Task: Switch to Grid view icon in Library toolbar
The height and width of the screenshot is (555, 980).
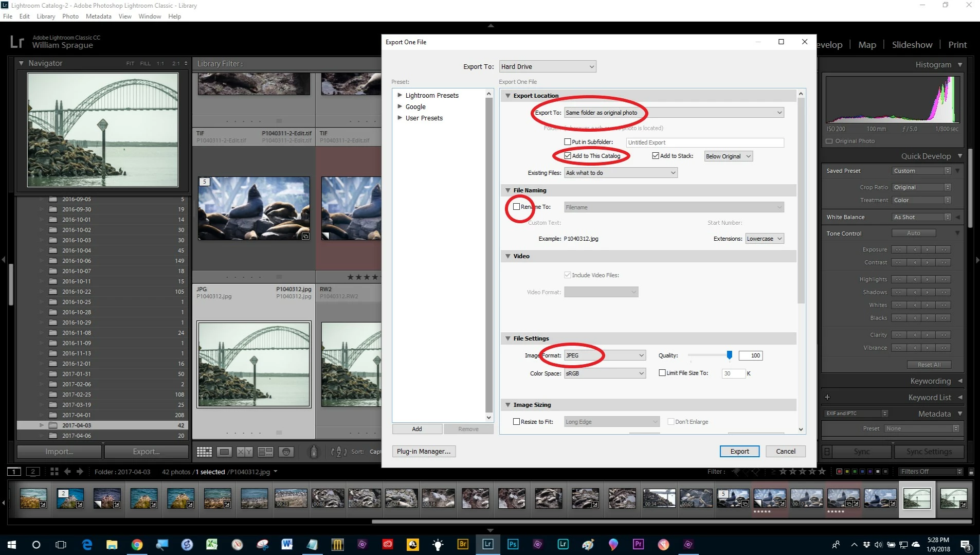Action: coord(204,452)
